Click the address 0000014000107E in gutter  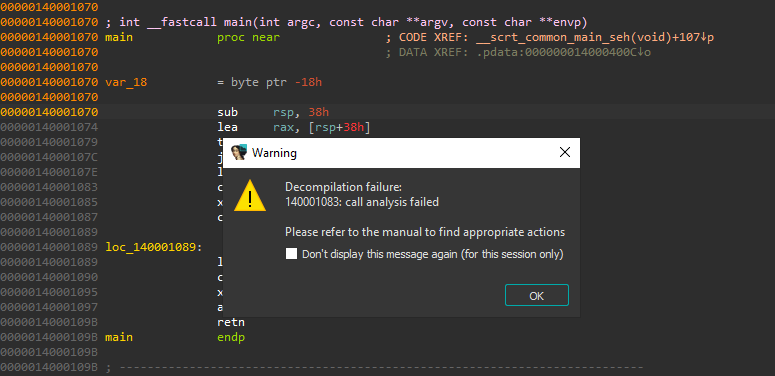click(49, 172)
